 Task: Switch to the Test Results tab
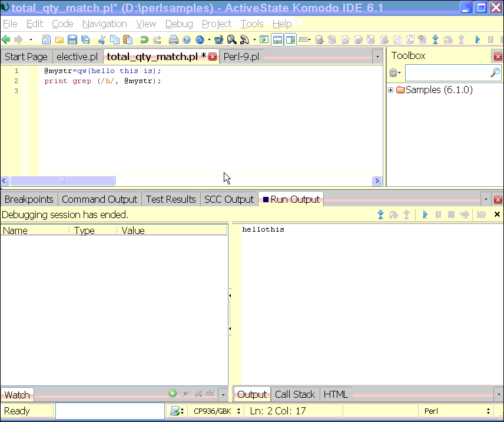[x=171, y=199]
